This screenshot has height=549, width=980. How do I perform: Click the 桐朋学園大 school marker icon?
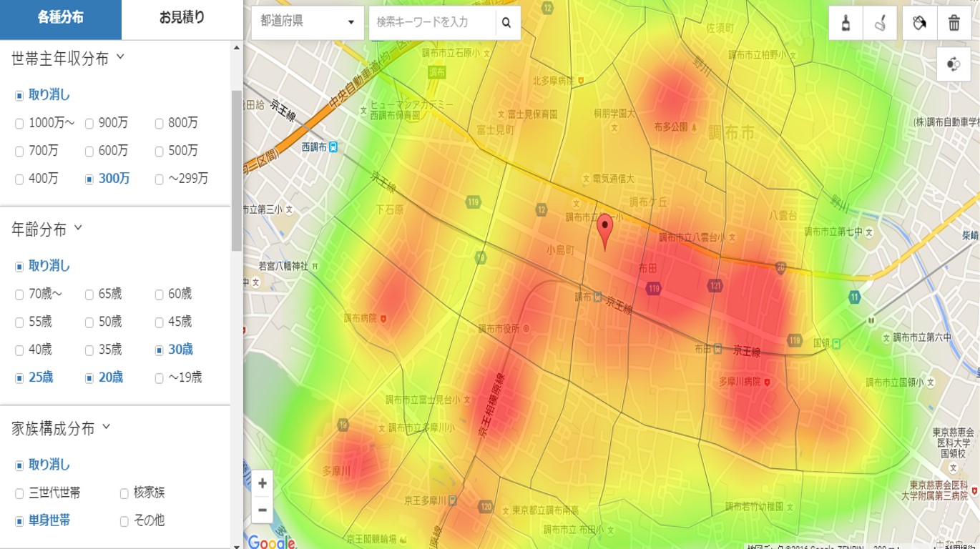point(613,129)
